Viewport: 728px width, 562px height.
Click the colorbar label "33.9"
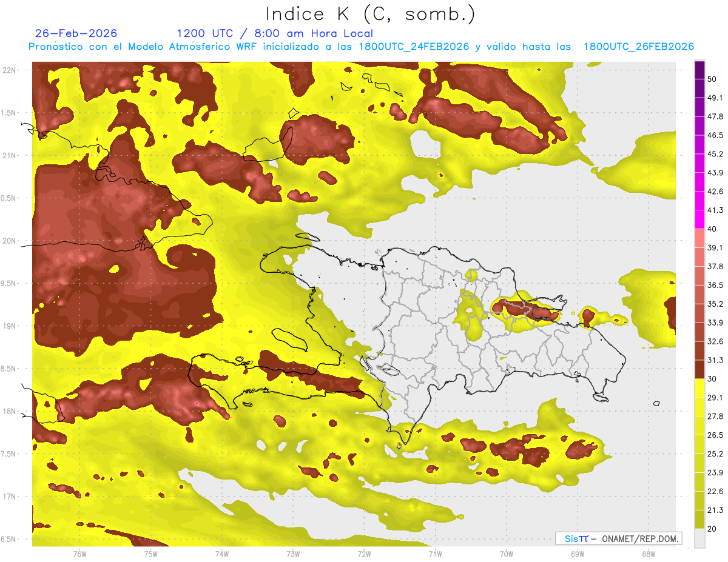(x=715, y=323)
